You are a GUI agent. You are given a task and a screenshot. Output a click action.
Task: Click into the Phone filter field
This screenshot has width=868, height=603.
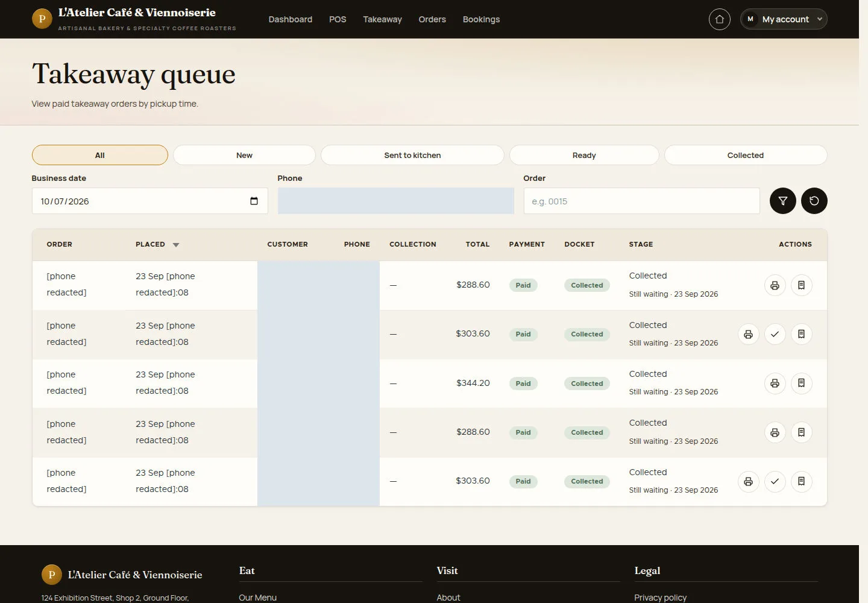point(395,201)
